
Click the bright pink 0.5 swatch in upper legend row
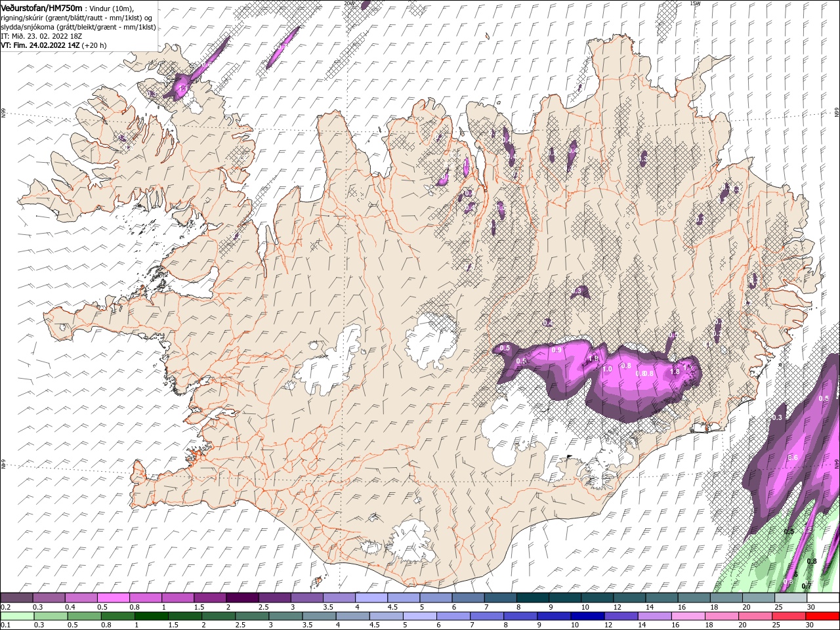113,598
